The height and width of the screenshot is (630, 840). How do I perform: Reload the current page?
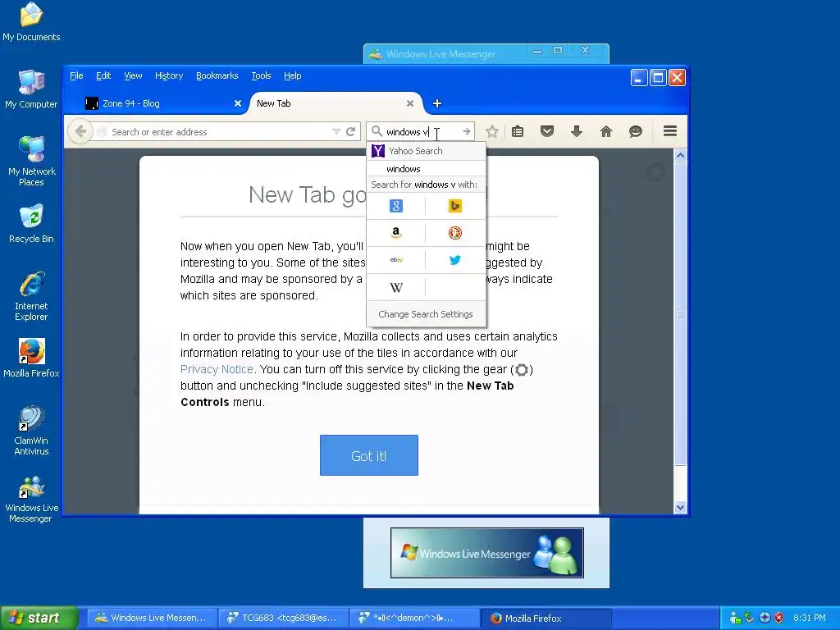pos(351,132)
